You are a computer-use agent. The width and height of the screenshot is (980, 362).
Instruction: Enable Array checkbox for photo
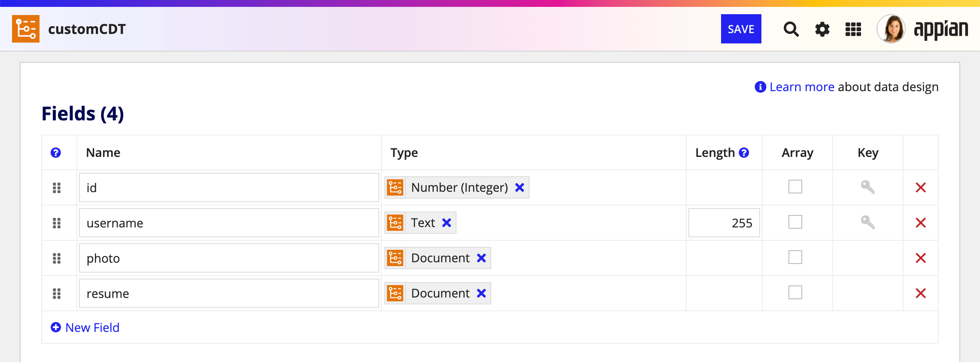(x=795, y=257)
